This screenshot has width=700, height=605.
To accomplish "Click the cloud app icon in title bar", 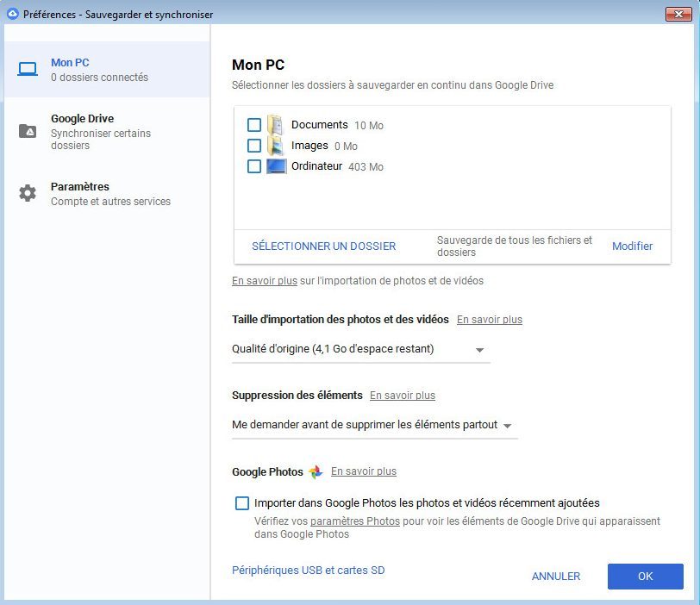I will point(12,14).
